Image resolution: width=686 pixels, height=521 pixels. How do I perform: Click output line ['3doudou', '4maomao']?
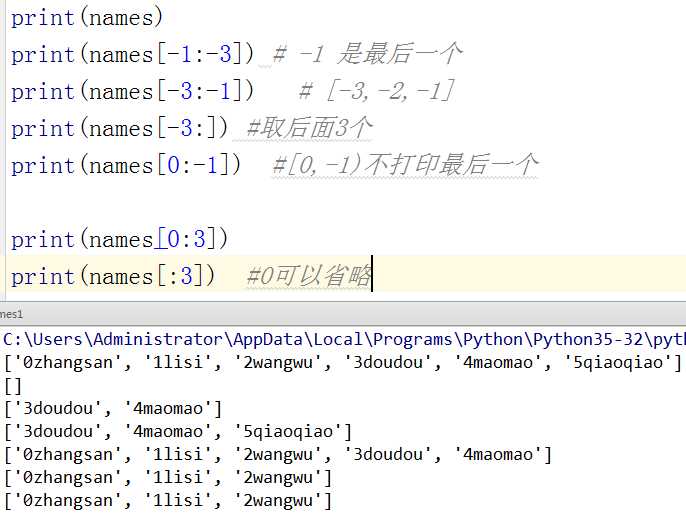point(113,409)
